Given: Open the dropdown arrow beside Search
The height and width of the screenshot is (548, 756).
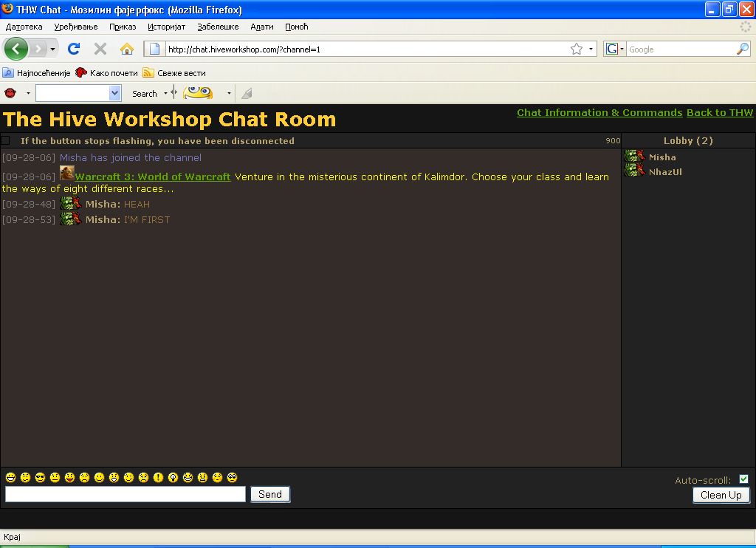Looking at the screenshot, I should click(165, 93).
